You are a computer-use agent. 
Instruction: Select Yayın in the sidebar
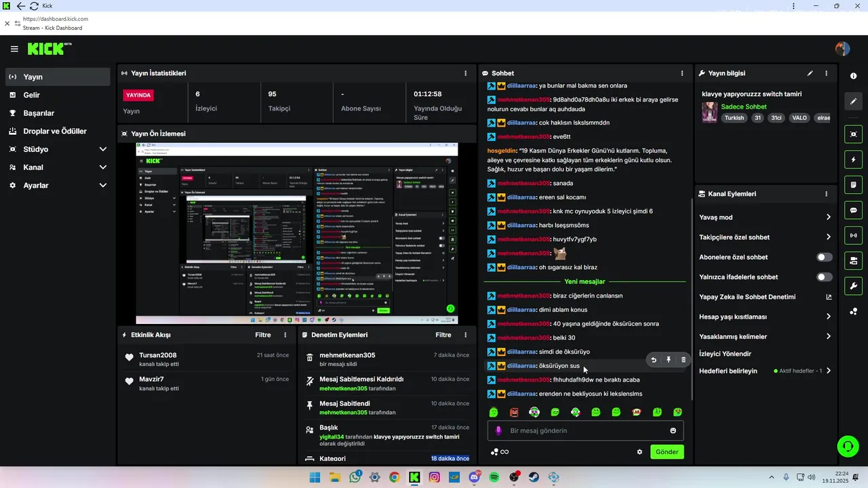(58, 77)
